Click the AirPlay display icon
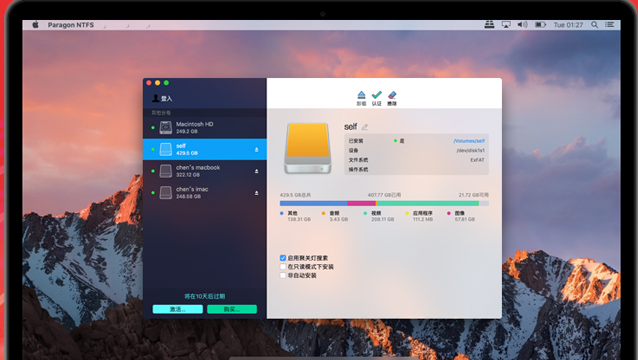The height and width of the screenshot is (360, 638). 506,25
